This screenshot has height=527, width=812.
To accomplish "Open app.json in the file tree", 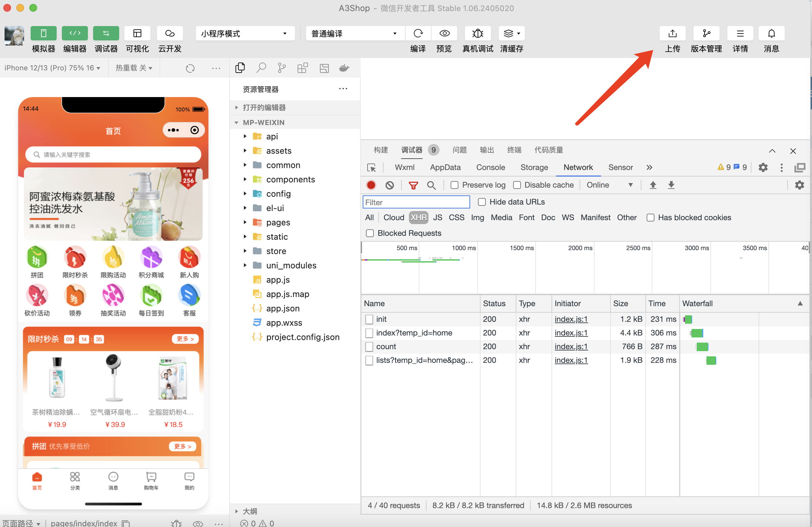I will pyautogui.click(x=283, y=308).
